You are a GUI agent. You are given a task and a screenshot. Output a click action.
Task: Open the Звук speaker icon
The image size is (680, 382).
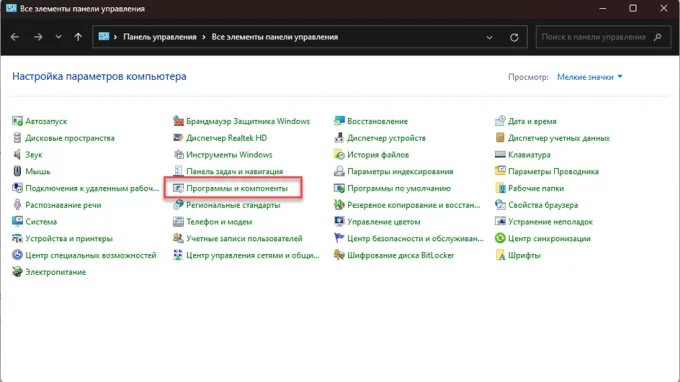pyautogui.click(x=17, y=154)
